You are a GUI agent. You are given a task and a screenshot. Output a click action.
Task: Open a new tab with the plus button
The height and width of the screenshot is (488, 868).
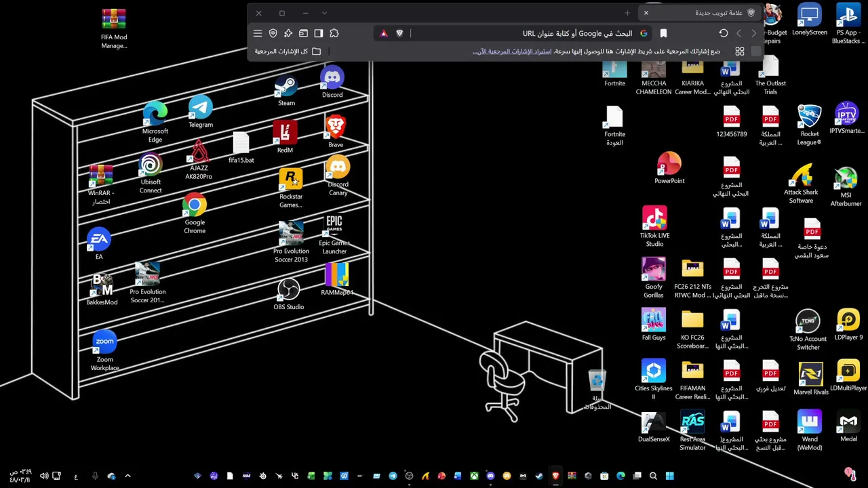pos(627,13)
